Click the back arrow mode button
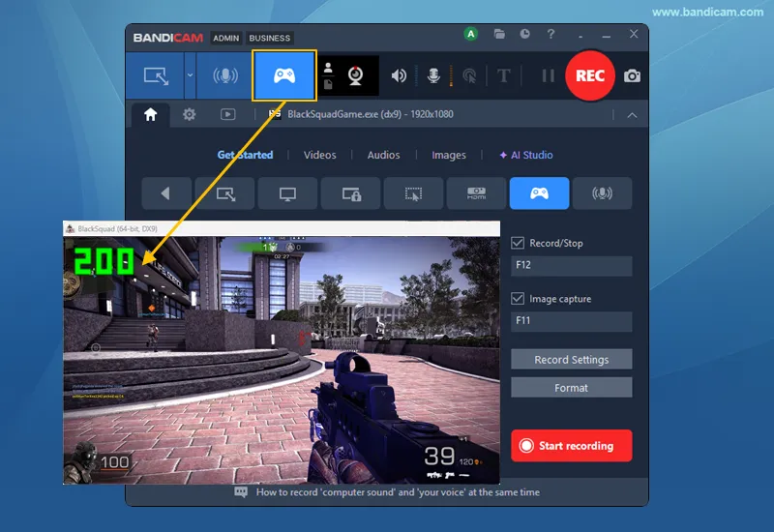 [x=166, y=192]
